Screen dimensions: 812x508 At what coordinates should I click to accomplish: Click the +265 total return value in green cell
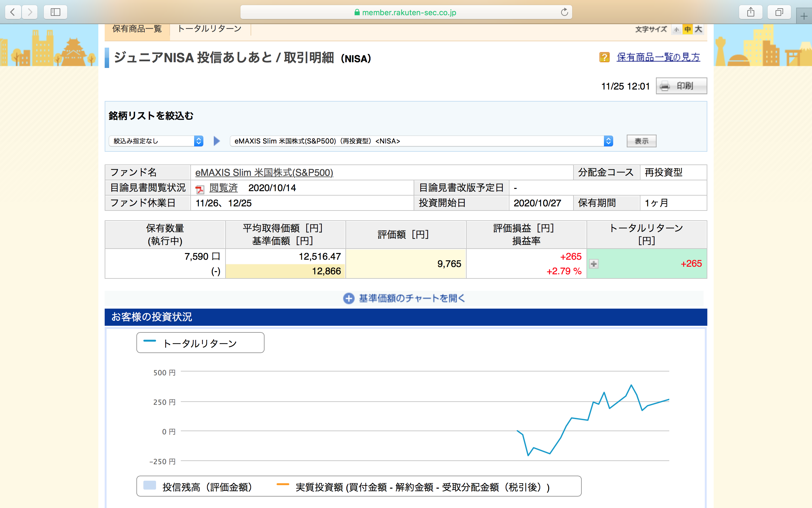point(691,264)
